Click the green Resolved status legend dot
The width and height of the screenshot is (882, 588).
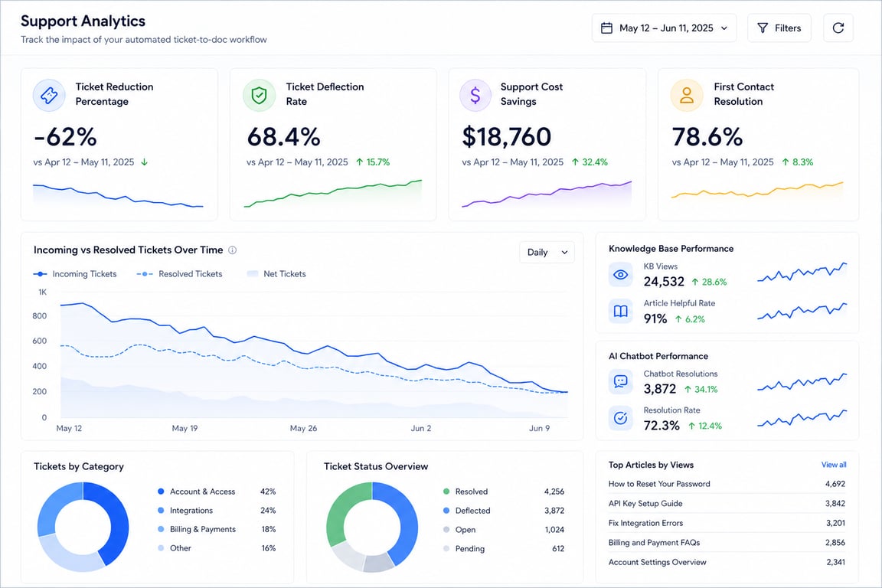click(446, 492)
